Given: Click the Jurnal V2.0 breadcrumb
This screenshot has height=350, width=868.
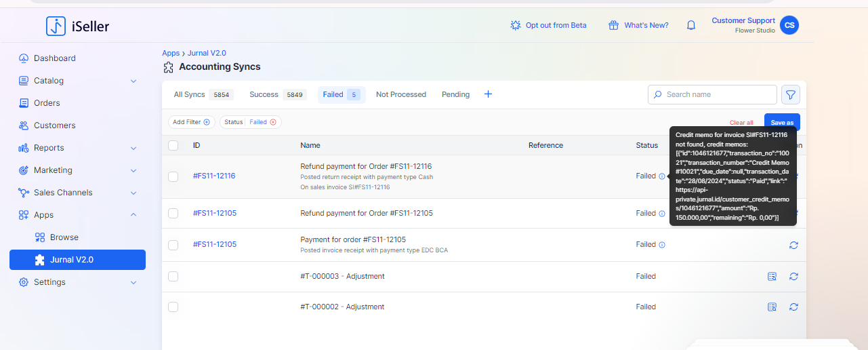Looking at the screenshot, I should coord(206,53).
